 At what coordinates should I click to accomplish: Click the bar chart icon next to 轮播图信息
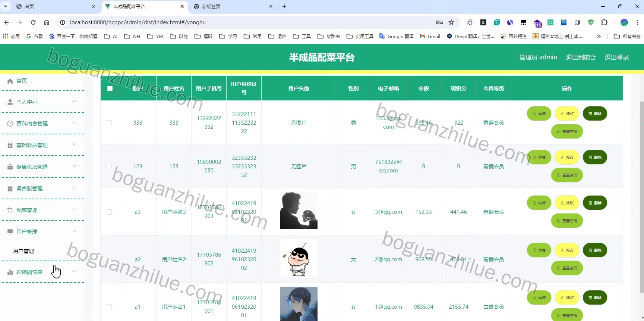tap(10, 272)
